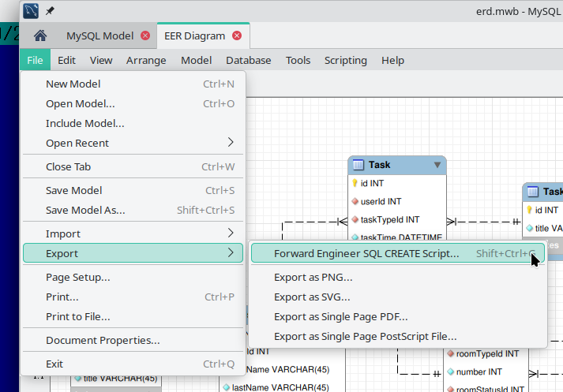The image size is (563, 392).
Task: Choose Forward Engineer SQL CREATE Script
Action: [x=366, y=254]
